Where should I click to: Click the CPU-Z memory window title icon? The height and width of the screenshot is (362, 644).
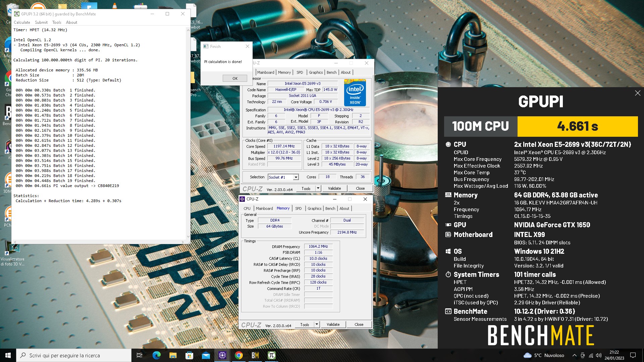(242, 199)
